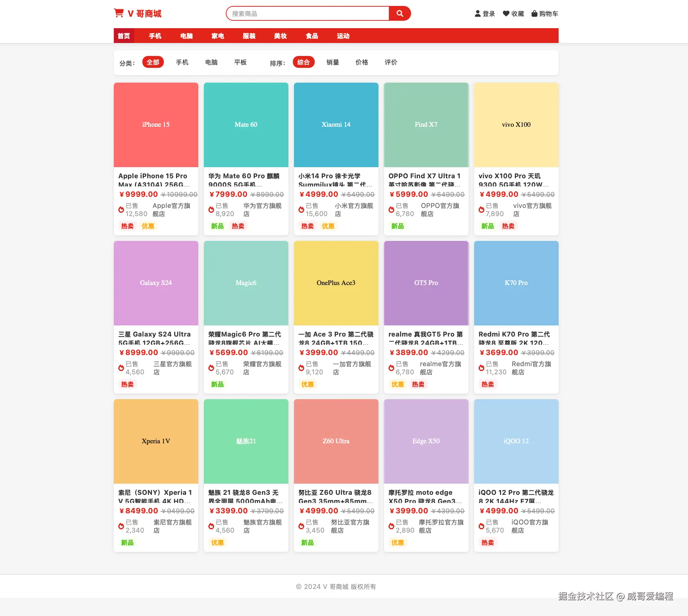Click the search magnifier button

click(x=400, y=13)
